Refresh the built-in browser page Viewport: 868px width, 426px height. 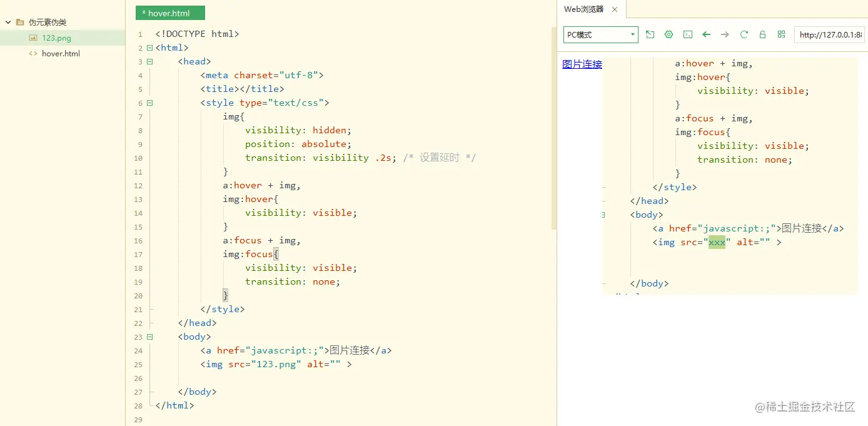pyautogui.click(x=744, y=34)
